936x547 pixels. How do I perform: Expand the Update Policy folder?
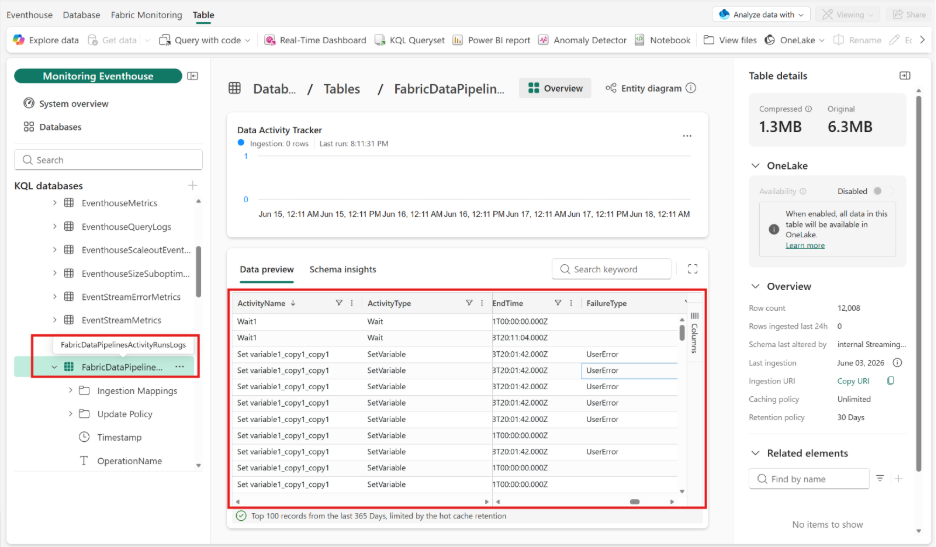(70, 413)
